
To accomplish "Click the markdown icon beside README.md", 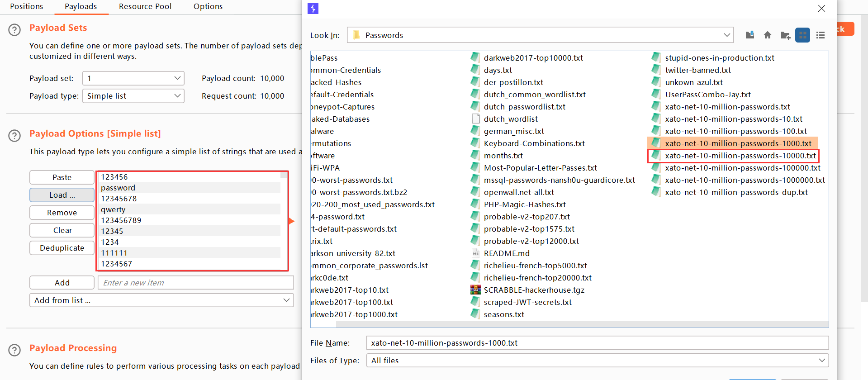I will [x=475, y=253].
